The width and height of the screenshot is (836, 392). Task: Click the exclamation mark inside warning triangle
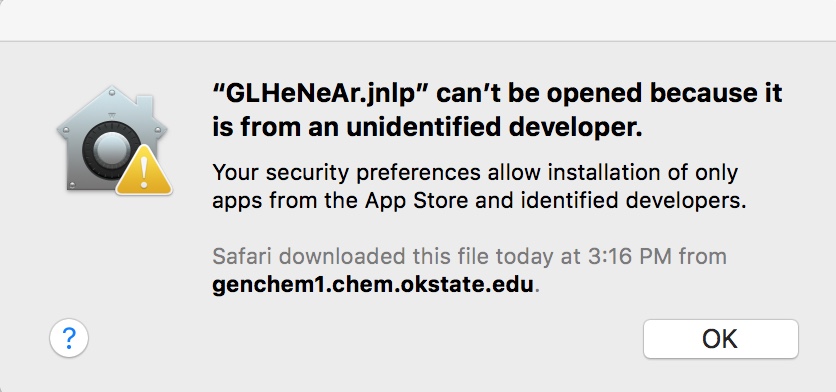click(x=144, y=172)
